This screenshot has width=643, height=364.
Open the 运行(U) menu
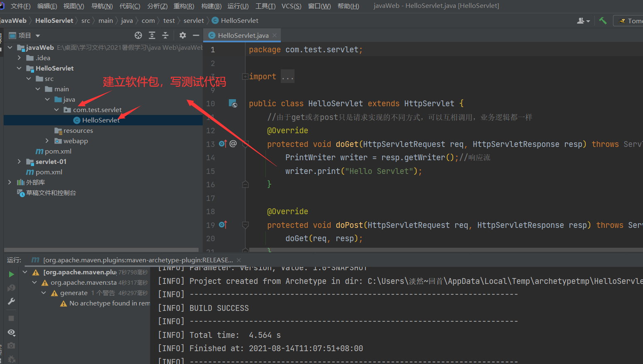tap(238, 6)
